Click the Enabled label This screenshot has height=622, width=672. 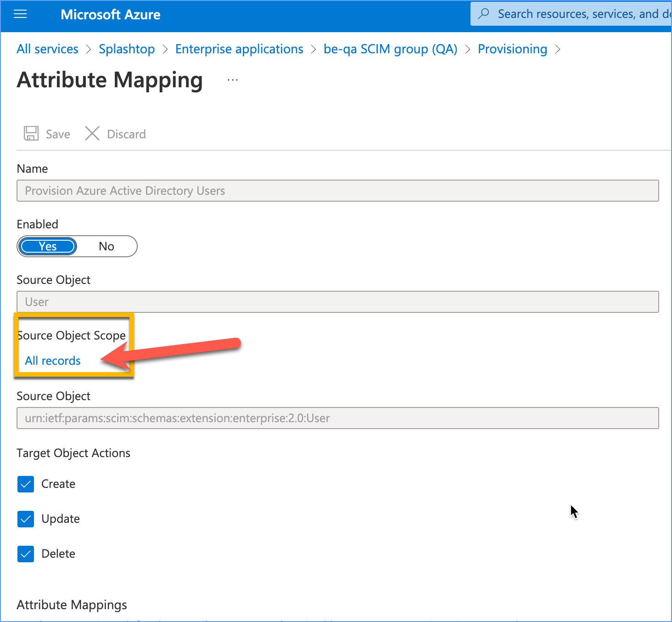(x=38, y=224)
